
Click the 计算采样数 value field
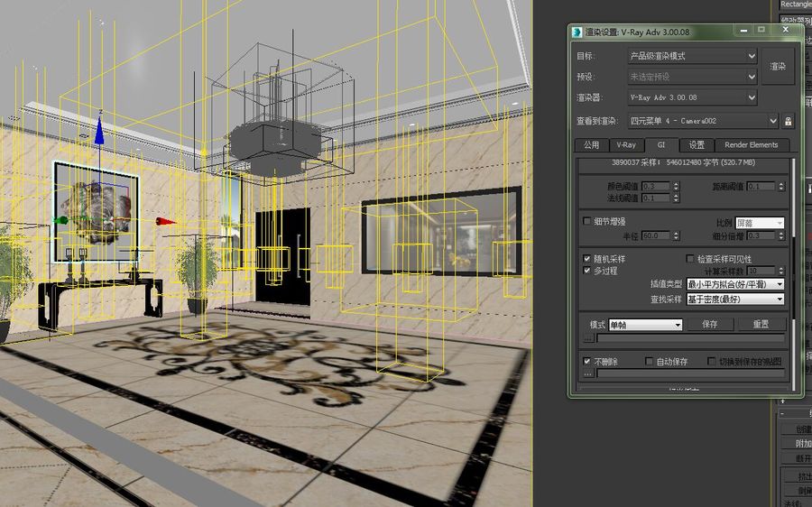coord(761,271)
